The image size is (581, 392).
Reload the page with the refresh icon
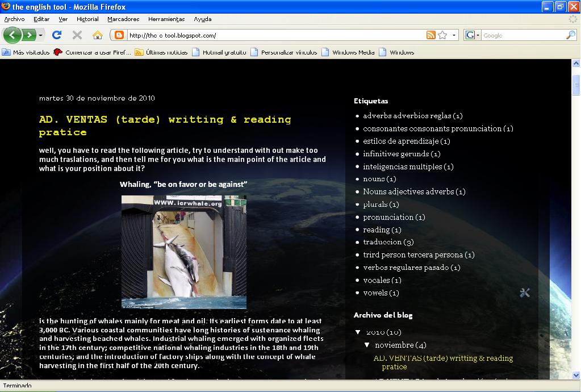click(57, 35)
